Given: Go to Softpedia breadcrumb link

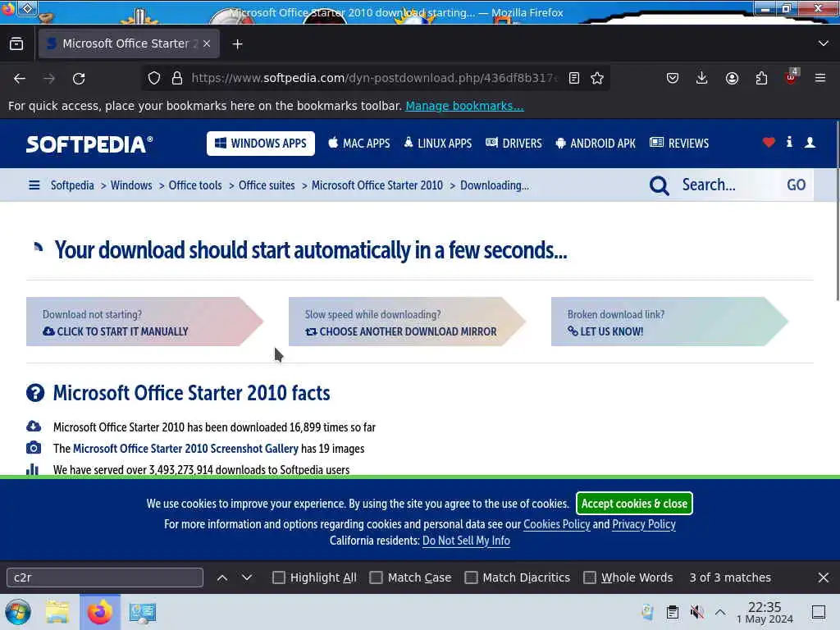Looking at the screenshot, I should coord(72,185).
